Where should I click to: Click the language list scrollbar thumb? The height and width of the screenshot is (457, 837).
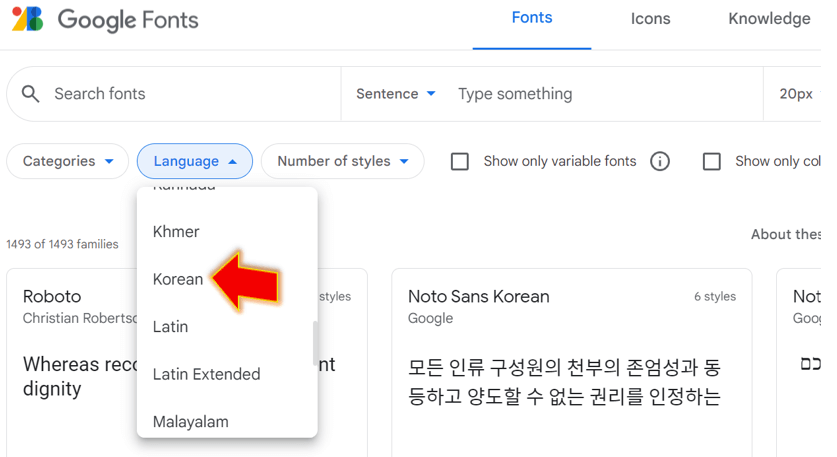click(315, 342)
